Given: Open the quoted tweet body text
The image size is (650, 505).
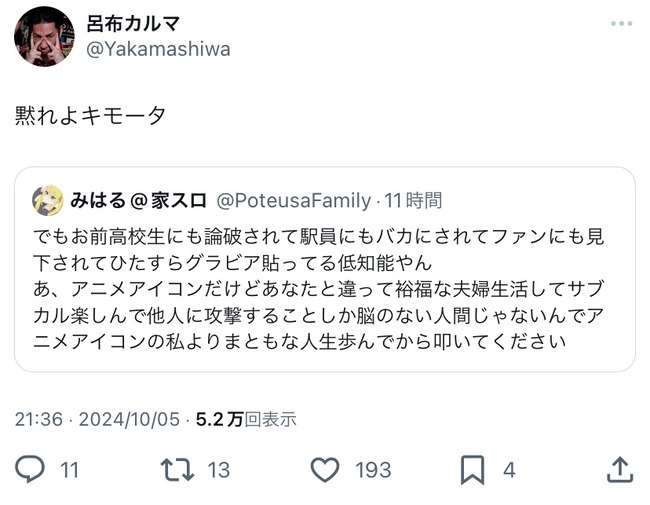Looking at the screenshot, I should [x=318, y=289].
